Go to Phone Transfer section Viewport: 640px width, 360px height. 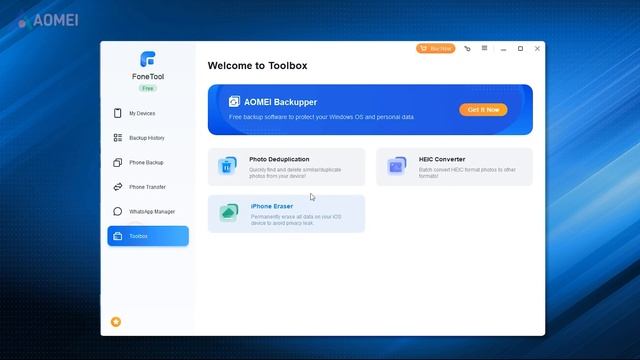pos(148,187)
